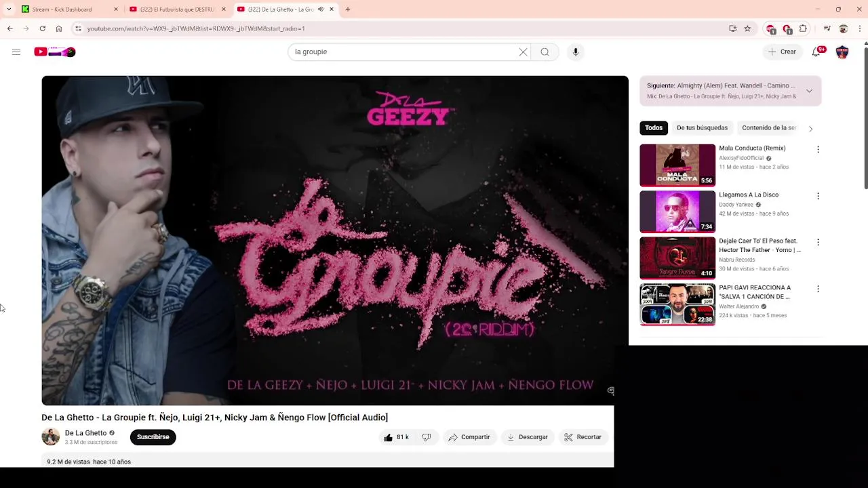Click Mala Conducta (Remix) title text
868x488 pixels.
tap(752, 148)
